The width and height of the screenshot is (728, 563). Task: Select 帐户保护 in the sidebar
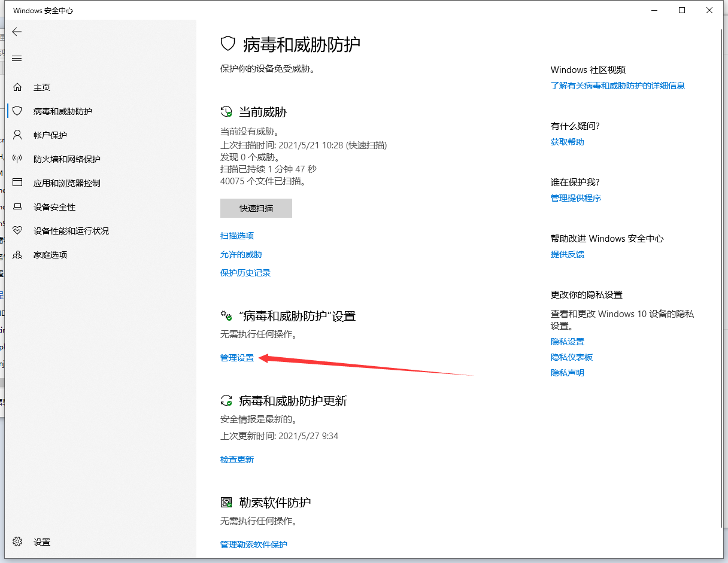coord(50,135)
